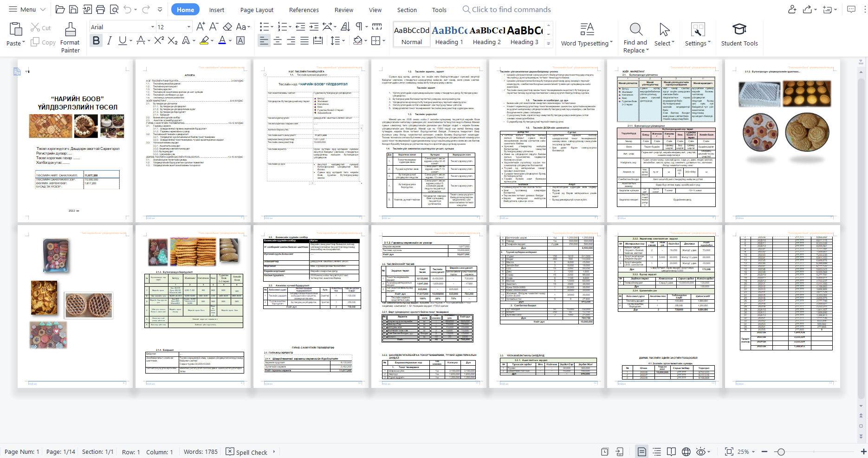Toggle center text alignment
This screenshot has height=458, width=868.
coord(278,41)
